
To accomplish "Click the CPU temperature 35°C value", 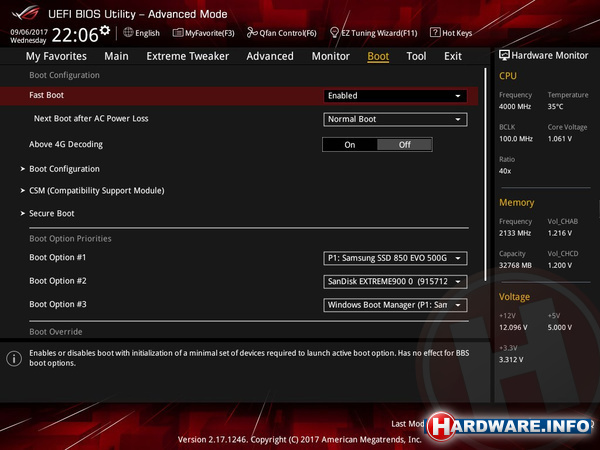I will 555,106.
